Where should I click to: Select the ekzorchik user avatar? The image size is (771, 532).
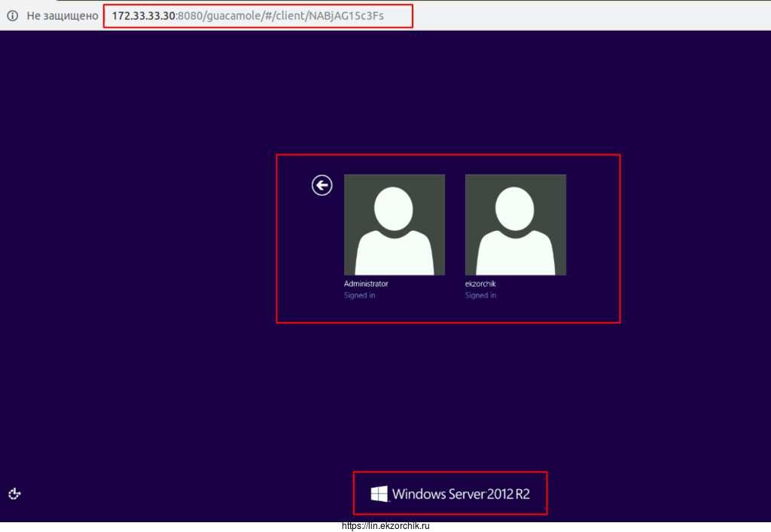tap(516, 224)
